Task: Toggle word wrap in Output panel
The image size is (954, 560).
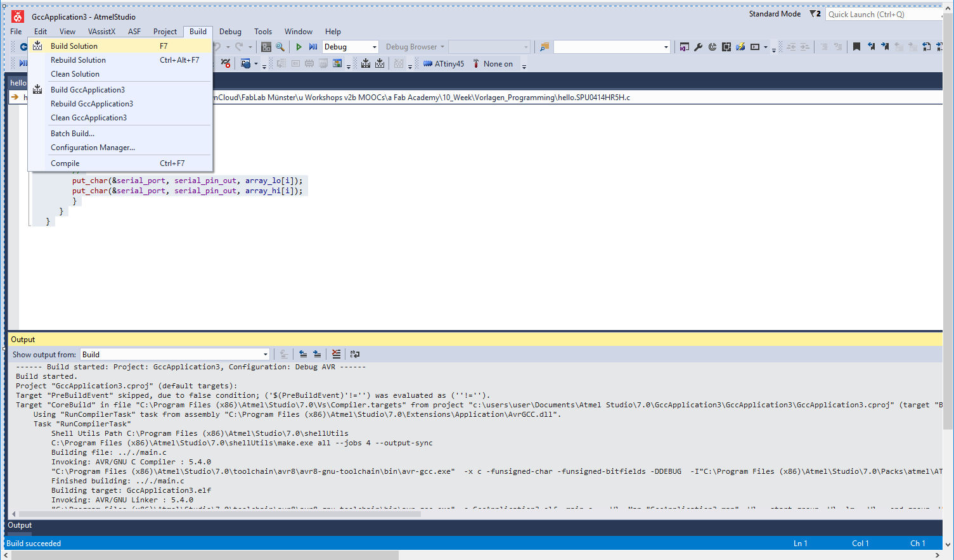Action: pyautogui.click(x=355, y=354)
